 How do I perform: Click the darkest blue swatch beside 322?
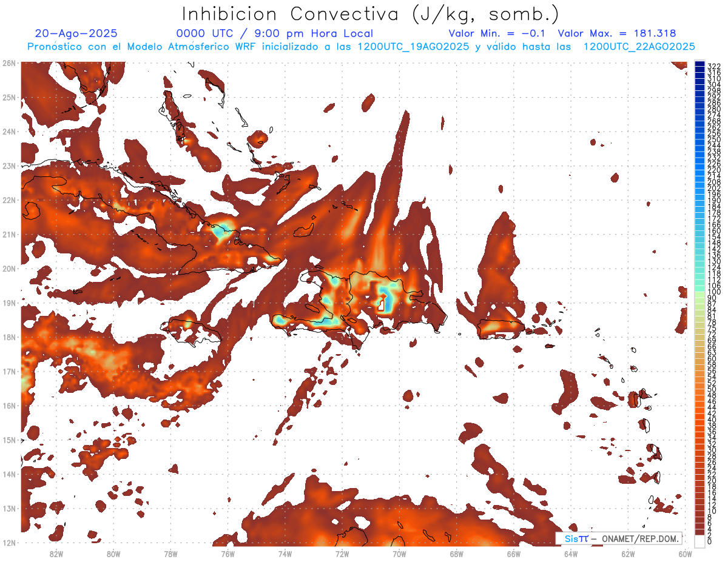(x=699, y=64)
